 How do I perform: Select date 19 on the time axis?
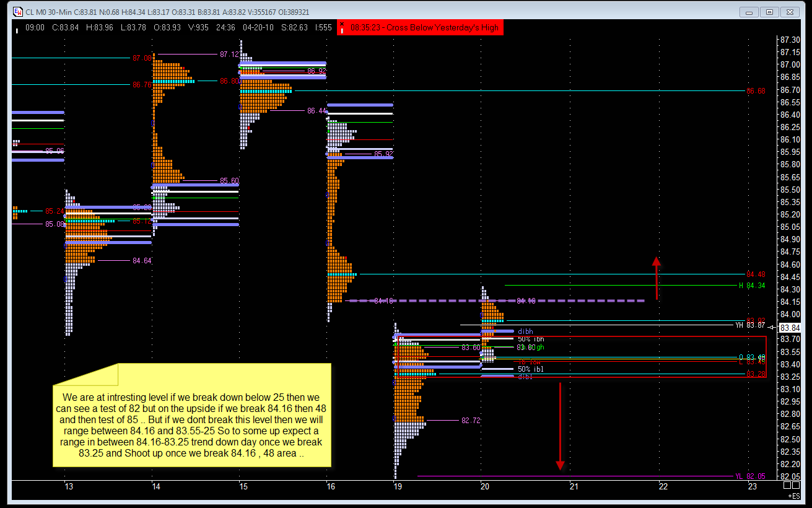coord(398,487)
